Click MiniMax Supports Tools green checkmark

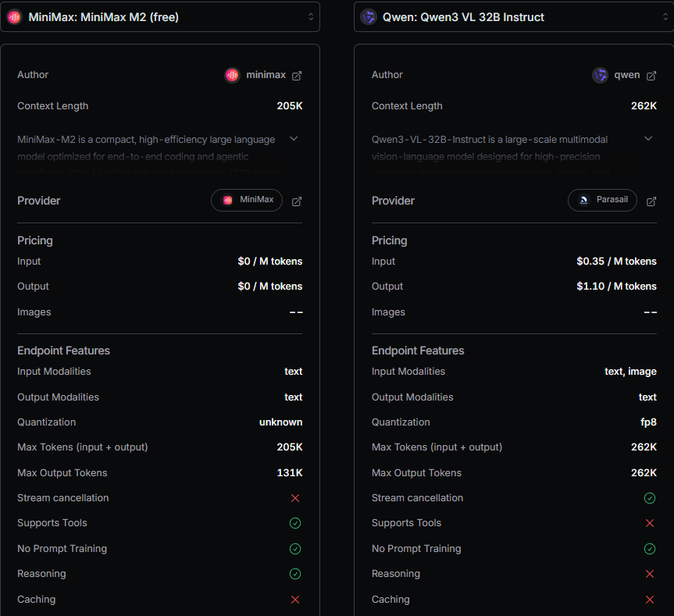tap(295, 523)
